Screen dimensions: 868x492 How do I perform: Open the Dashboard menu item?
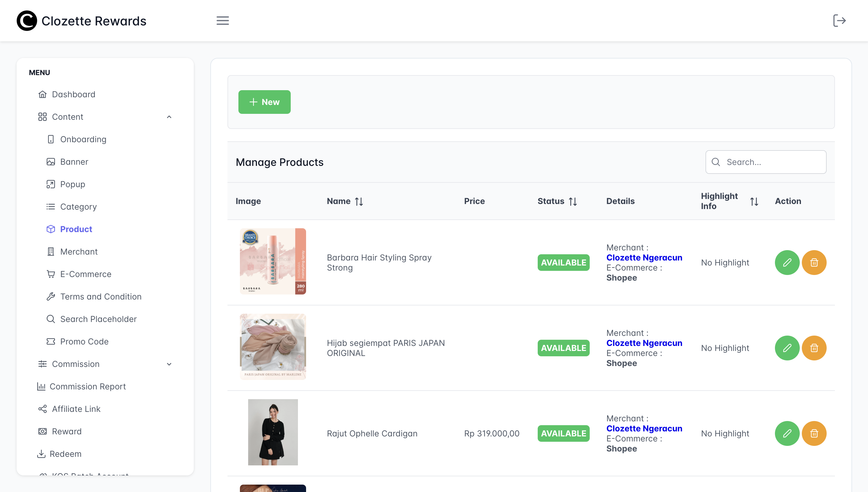coord(73,94)
